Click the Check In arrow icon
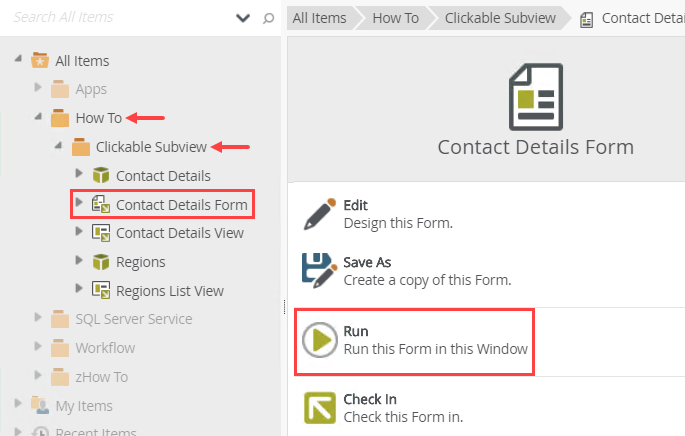685x436 pixels. (x=319, y=408)
